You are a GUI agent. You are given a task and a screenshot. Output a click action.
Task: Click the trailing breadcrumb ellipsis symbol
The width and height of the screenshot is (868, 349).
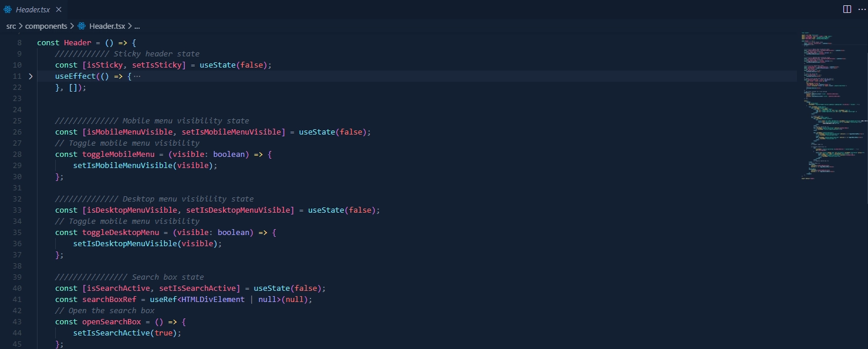[137, 26]
